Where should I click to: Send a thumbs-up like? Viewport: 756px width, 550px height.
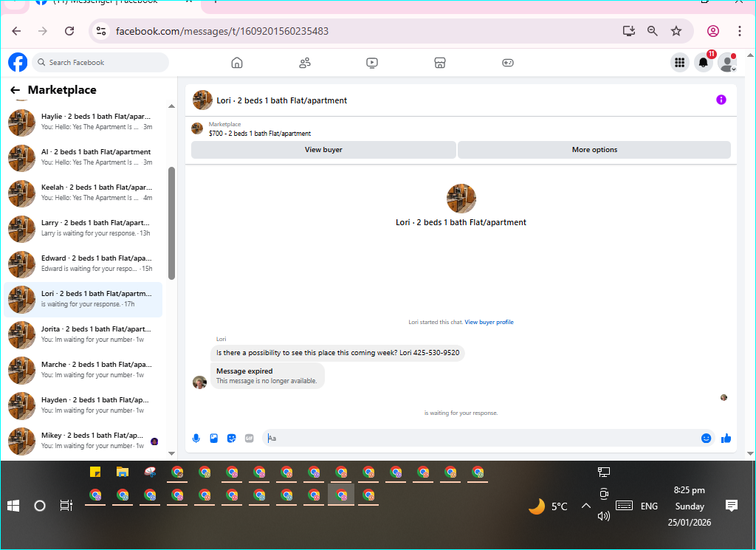pos(726,439)
